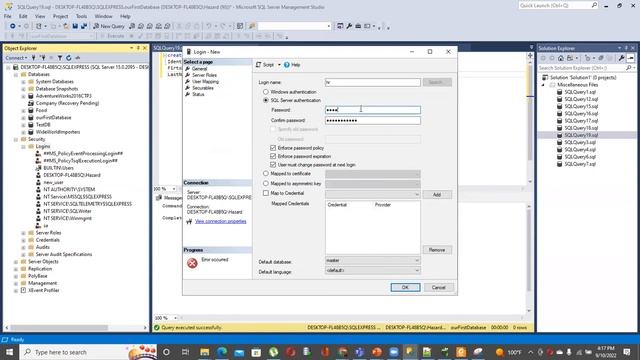The height and width of the screenshot is (360, 640).
Task: Click the Object Explorer filter funnel icon
Action: tap(60, 58)
